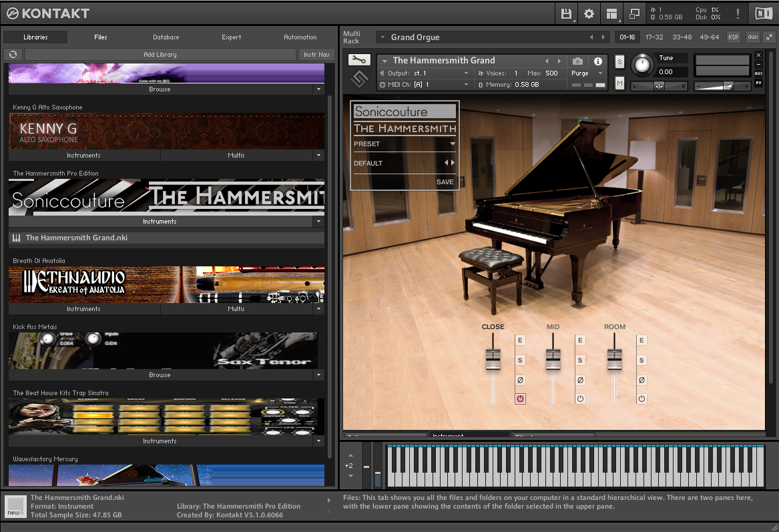Toggle MID microphone power button
Image resolution: width=779 pixels, height=532 pixels.
point(580,398)
